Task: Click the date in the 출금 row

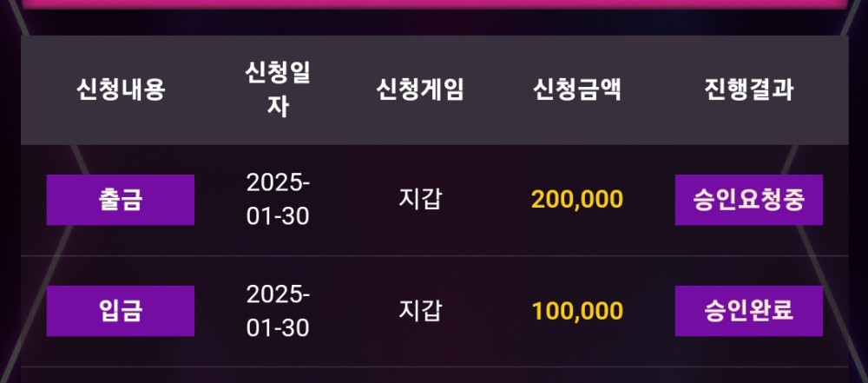Action: tap(278, 200)
